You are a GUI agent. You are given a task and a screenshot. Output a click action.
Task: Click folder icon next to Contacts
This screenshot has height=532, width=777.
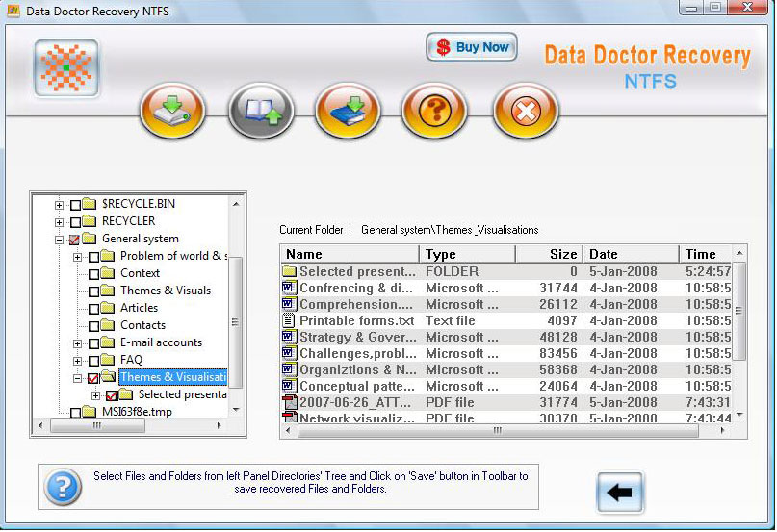108,325
